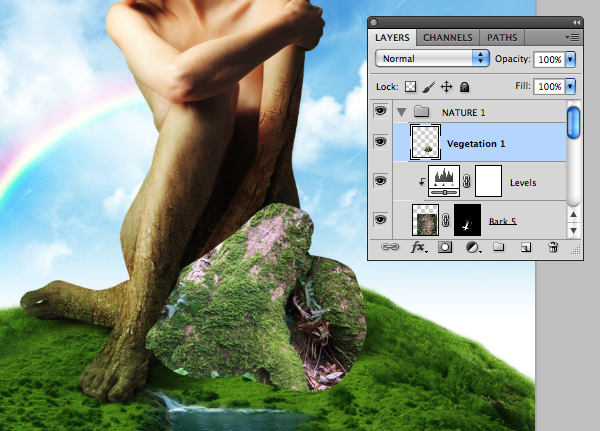Click the Levels adjustment histogram thumbnail
600x431 pixels.
pyautogui.click(x=444, y=181)
